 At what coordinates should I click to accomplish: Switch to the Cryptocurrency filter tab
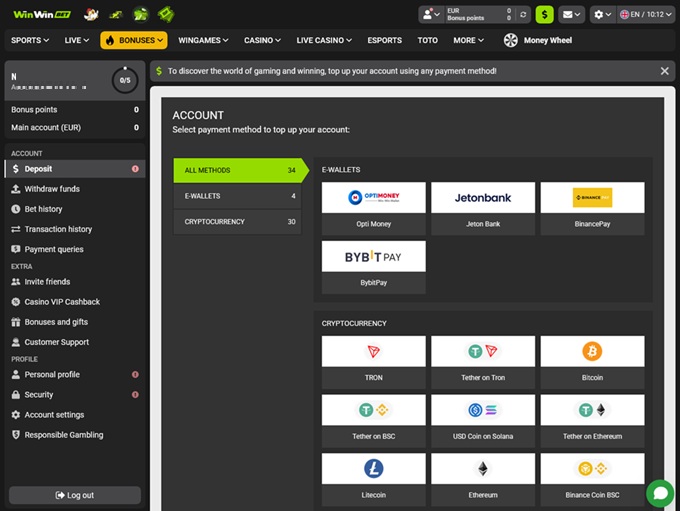[237, 221]
